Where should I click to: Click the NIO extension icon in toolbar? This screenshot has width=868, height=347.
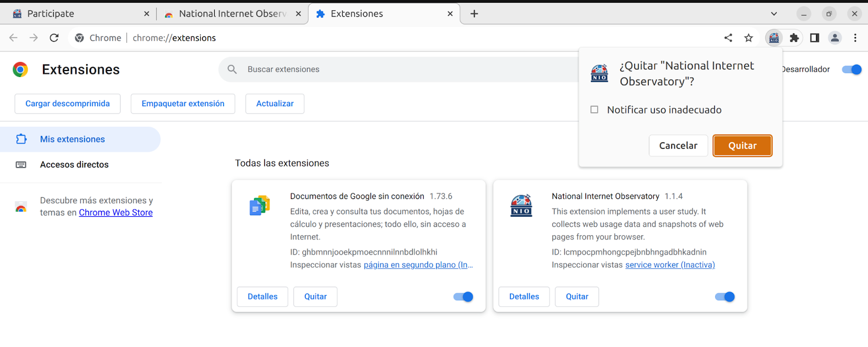coord(774,38)
